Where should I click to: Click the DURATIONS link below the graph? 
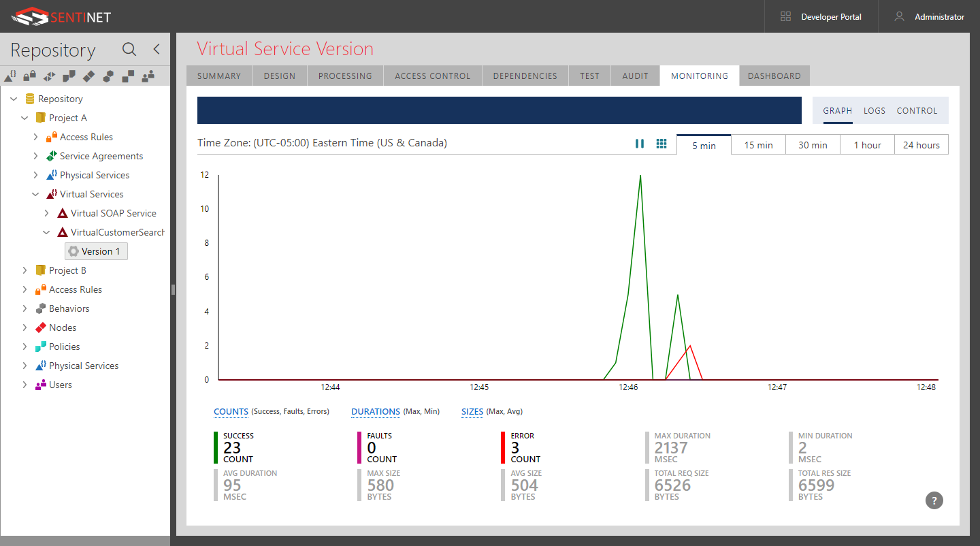(x=375, y=411)
